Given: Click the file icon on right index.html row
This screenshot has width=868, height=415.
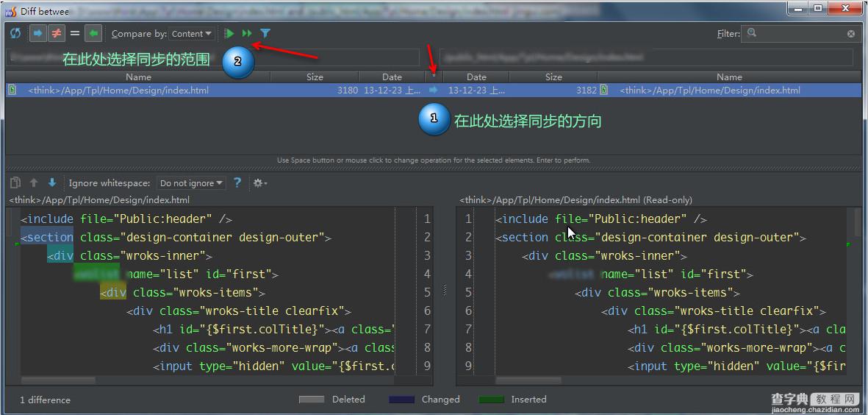Looking at the screenshot, I should tap(604, 90).
